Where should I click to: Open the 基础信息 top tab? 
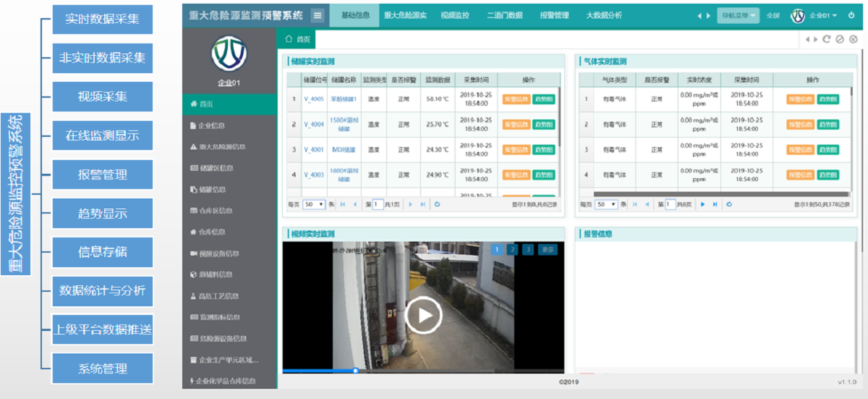[354, 15]
